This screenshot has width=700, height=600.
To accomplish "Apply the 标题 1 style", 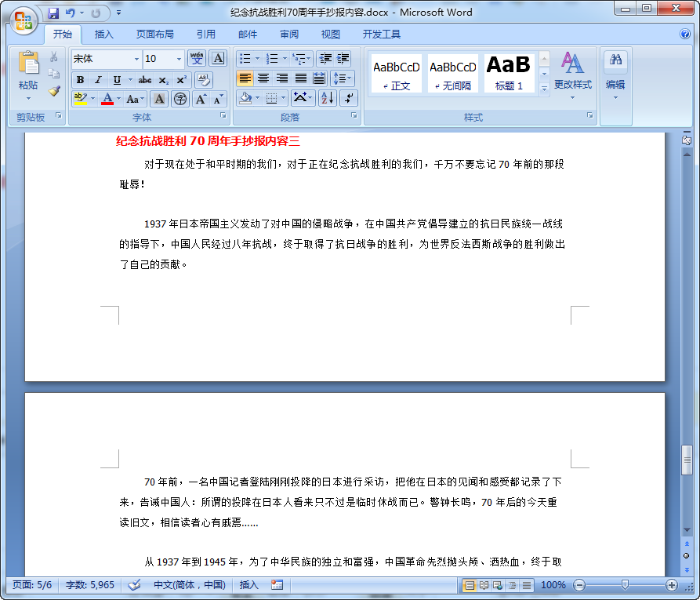I will point(508,71).
